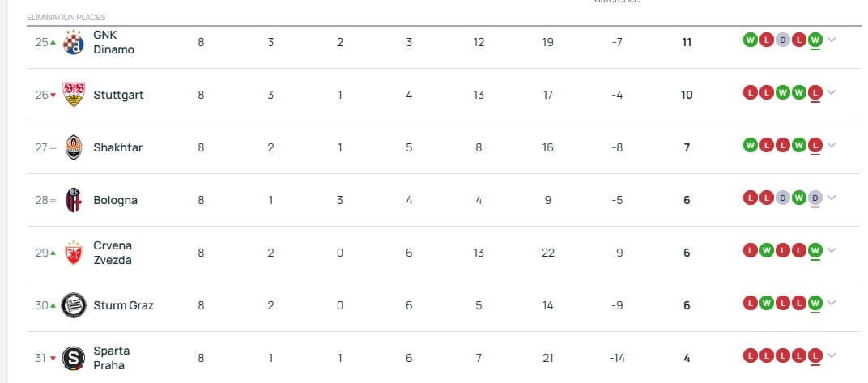
Task: Click the GNK Dinamo club crest
Action: tap(73, 43)
